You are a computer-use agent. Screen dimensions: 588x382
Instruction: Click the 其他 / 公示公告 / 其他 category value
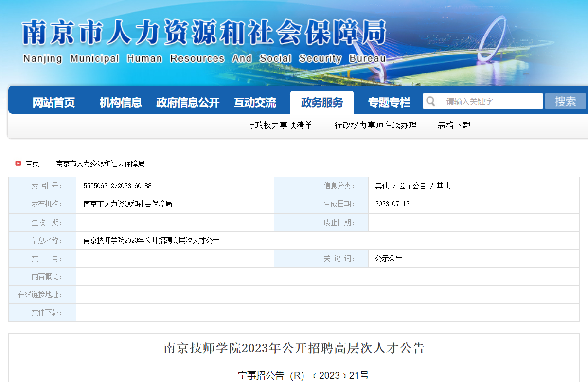[x=412, y=186]
